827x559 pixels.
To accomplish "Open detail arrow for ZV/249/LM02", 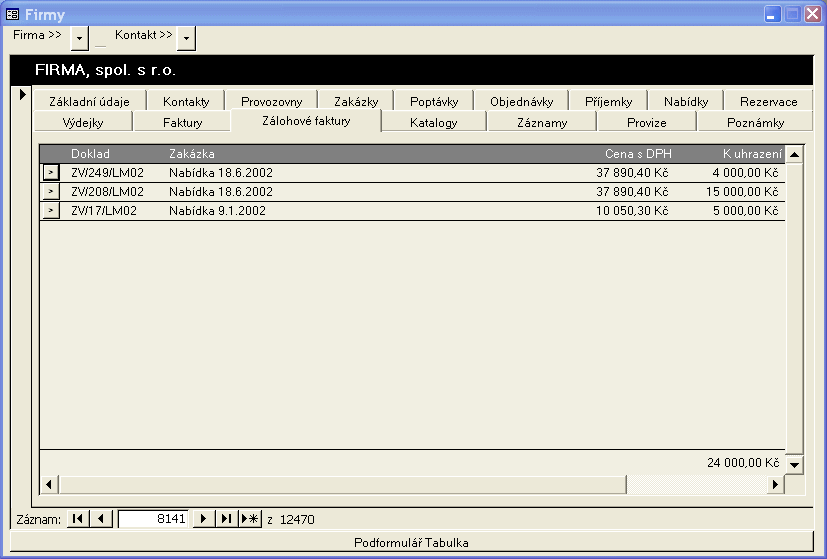I will [51, 173].
